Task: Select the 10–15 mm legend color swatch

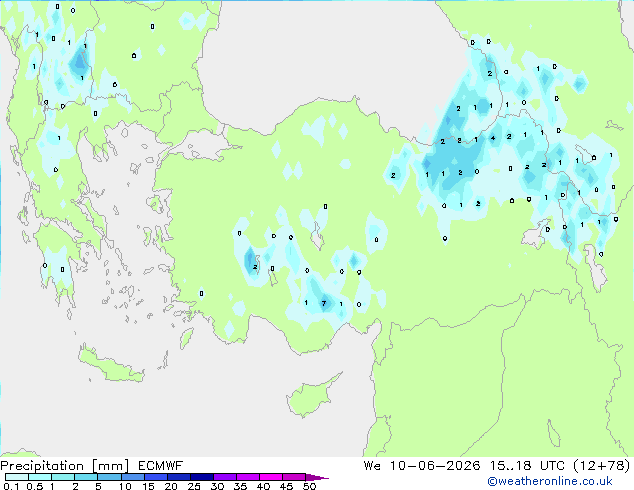Action: pos(132,477)
